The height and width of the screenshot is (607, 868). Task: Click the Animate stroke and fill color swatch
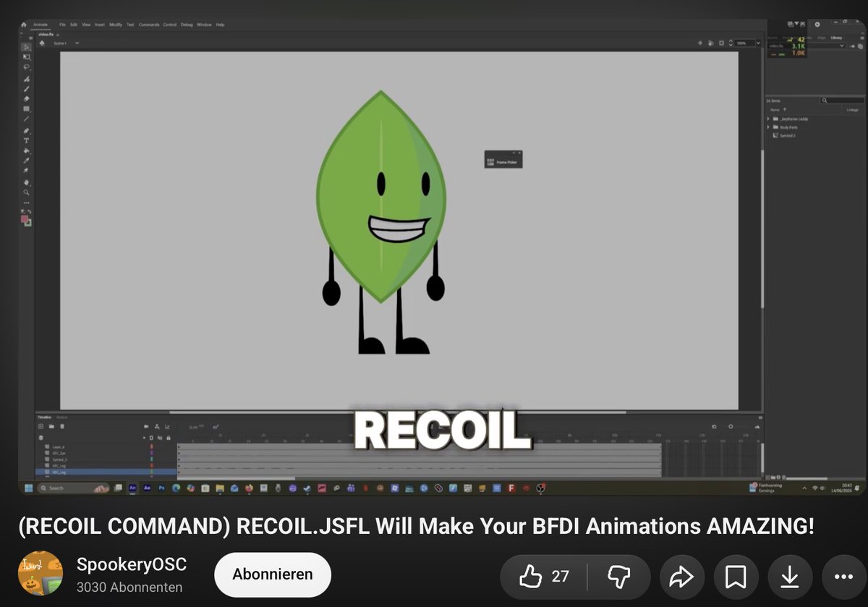point(26,219)
